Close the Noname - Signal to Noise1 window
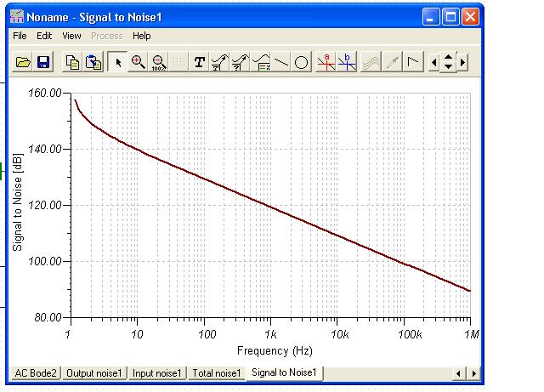The image size is (544, 392). (x=470, y=17)
